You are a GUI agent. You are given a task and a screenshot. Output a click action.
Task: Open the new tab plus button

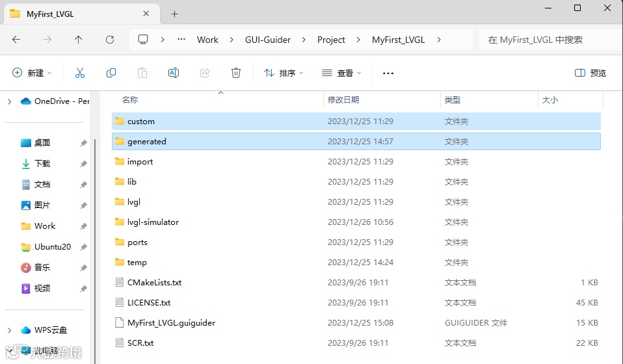[174, 14]
